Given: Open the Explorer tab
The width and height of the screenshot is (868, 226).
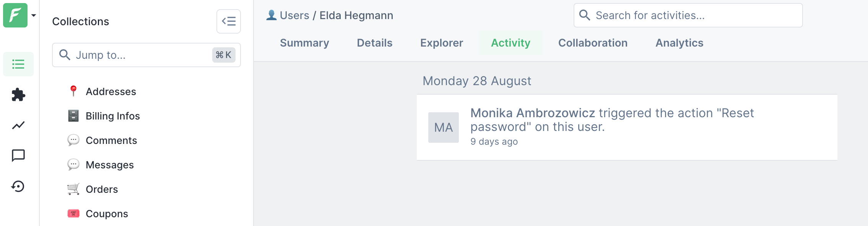Looking at the screenshot, I should (x=441, y=43).
